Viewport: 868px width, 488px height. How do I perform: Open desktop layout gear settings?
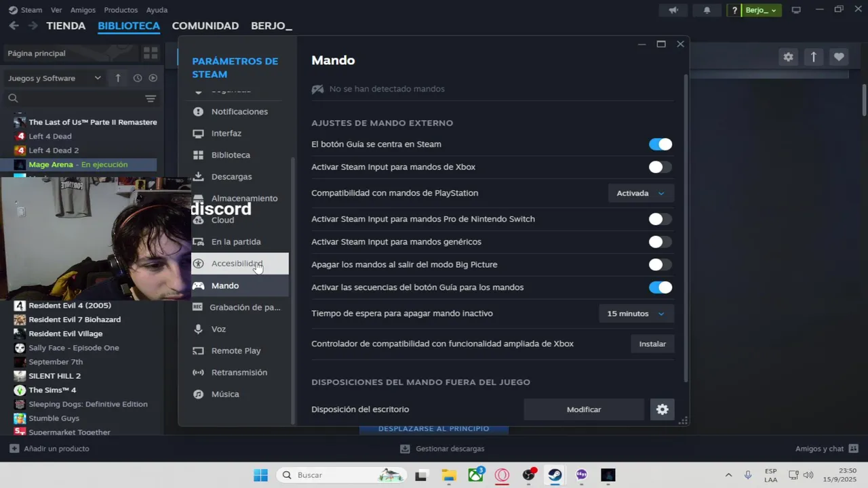coord(663,409)
